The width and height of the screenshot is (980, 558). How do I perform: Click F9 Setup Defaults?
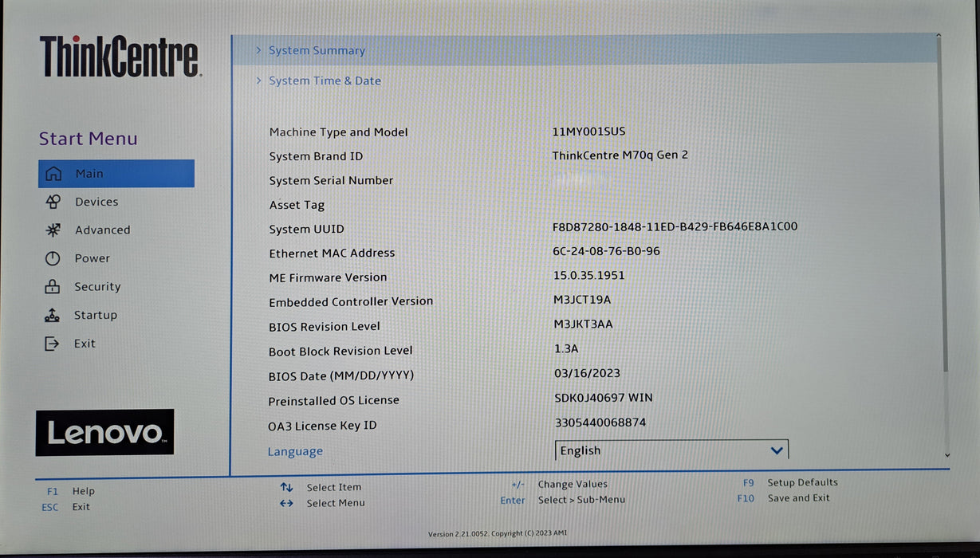pos(790,482)
